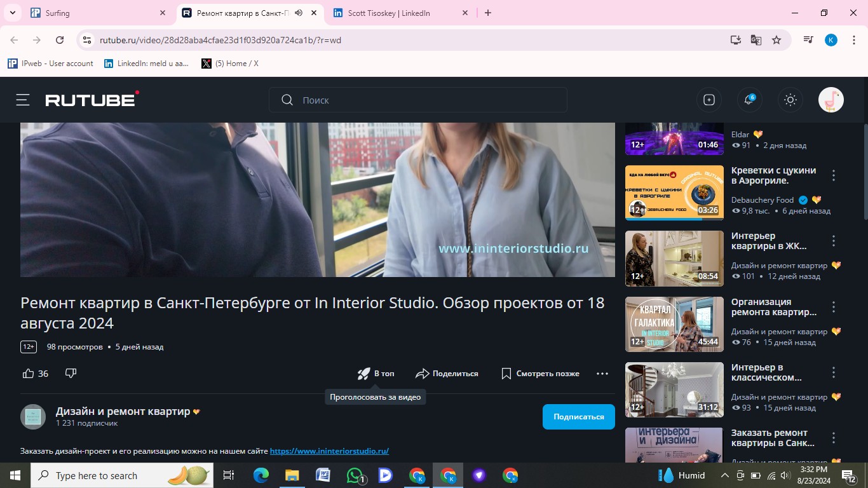Open Microsoft Edge from taskbar
868x488 pixels.
click(x=261, y=475)
